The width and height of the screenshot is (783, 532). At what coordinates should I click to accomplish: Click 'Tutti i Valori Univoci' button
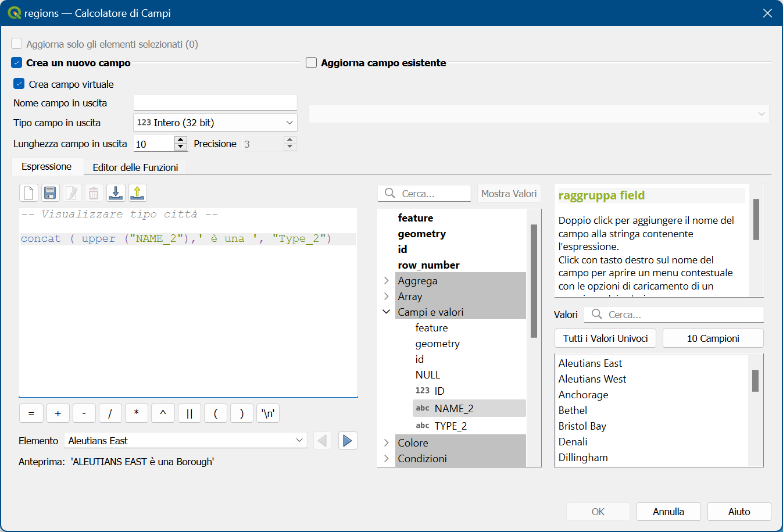click(606, 338)
